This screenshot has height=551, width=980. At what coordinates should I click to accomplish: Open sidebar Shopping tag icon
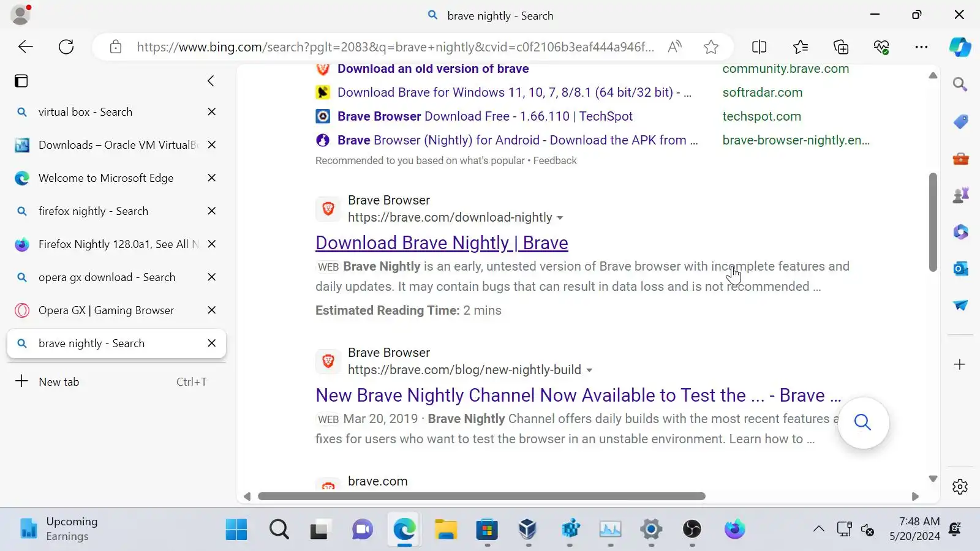point(960,122)
